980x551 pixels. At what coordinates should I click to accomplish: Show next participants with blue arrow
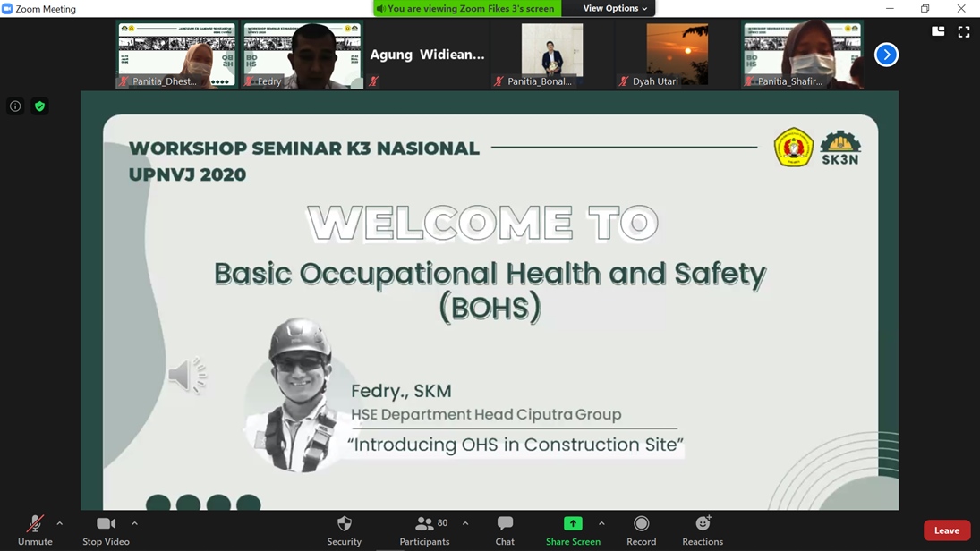[886, 55]
